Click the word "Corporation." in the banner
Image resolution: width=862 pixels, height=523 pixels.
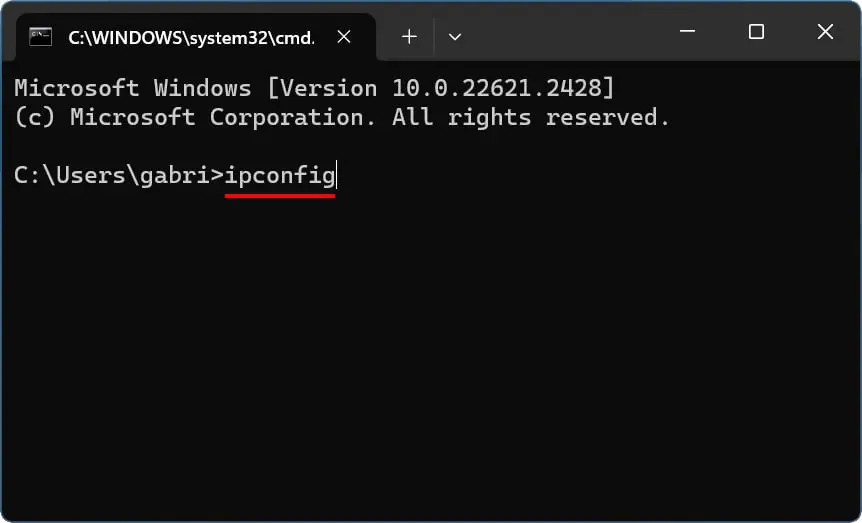tap(292, 117)
